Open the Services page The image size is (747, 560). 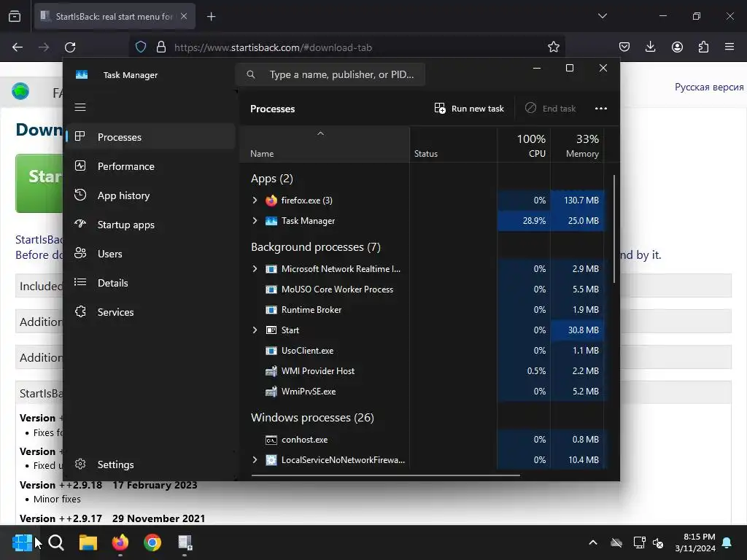pyautogui.click(x=150, y=312)
